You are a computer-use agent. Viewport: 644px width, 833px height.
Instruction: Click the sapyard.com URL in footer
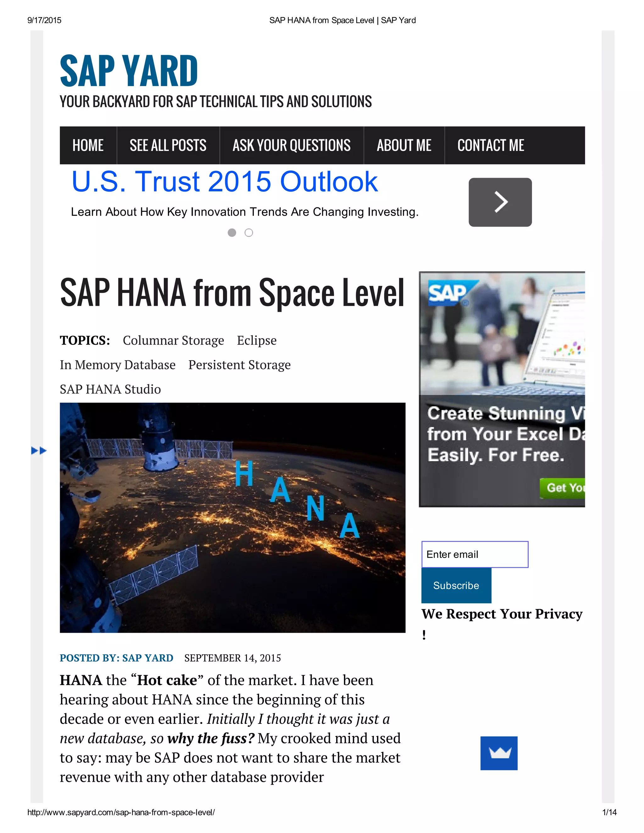coord(121,812)
